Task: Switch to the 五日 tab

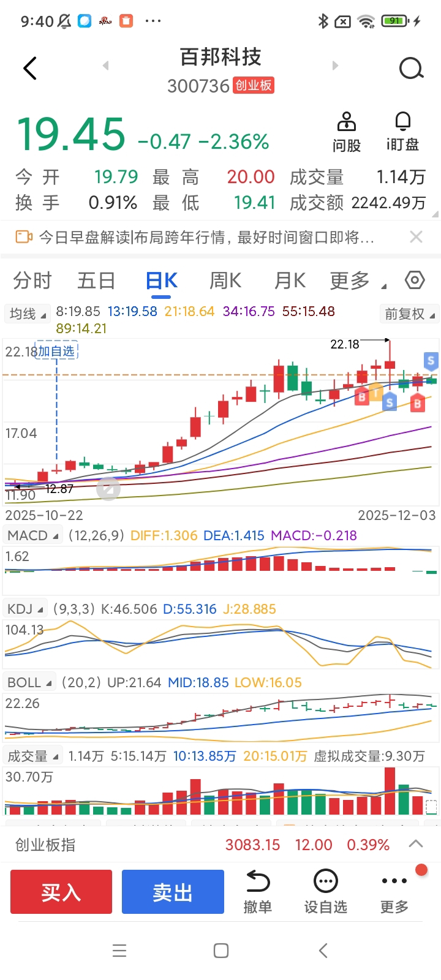Action: click(96, 281)
